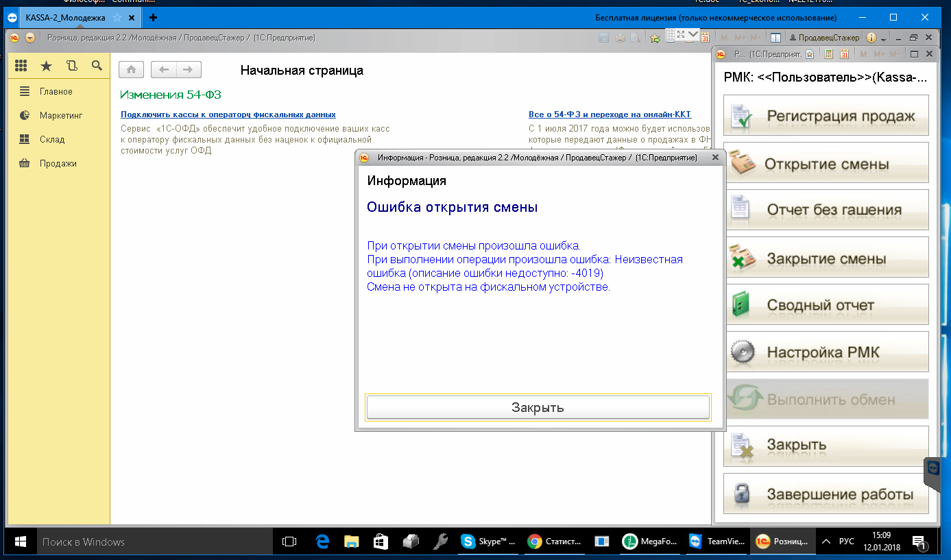
Task: Expand the dropdown next to info icon
Action: pyautogui.click(x=884, y=38)
